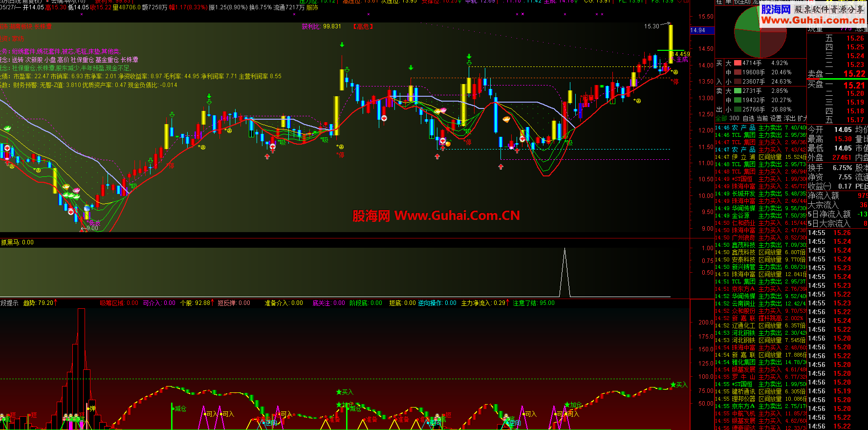868x430 pixels.
Task: Select the 长城开发 ticker row
Action: (760, 193)
